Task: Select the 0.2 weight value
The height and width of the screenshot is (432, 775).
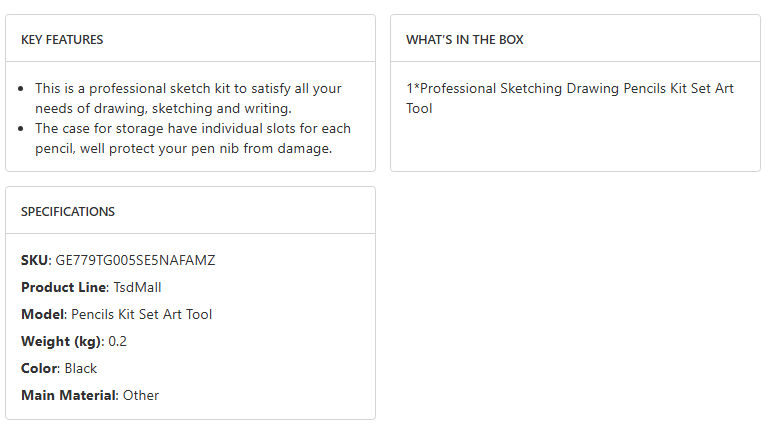Action: click(x=117, y=341)
